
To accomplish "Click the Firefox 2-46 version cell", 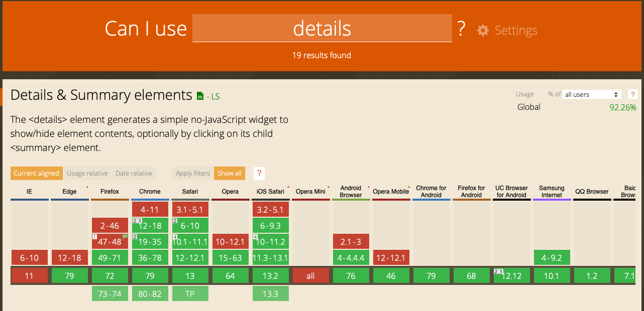I will point(110,226).
